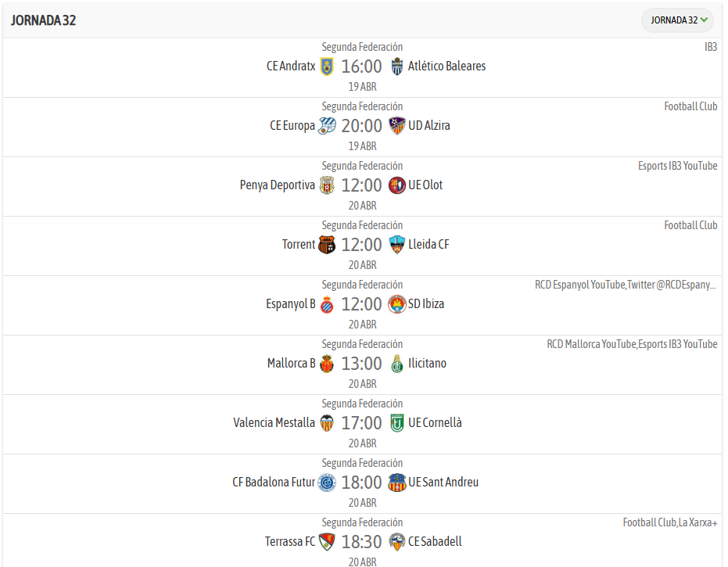Screen dimensions: 728x567
Task: Click the Penya Deportiva club badge
Action: tap(327, 185)
